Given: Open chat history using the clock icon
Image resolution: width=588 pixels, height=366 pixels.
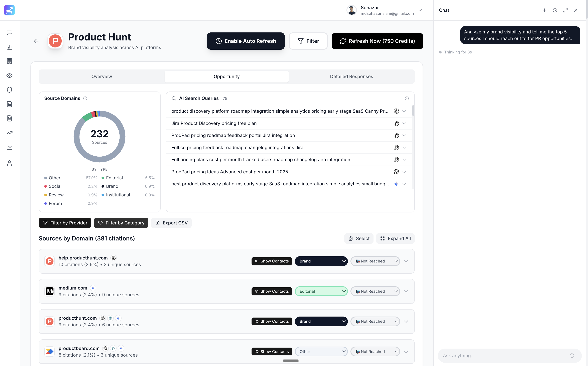Looking at the screenshot, I should click(555, 10).
